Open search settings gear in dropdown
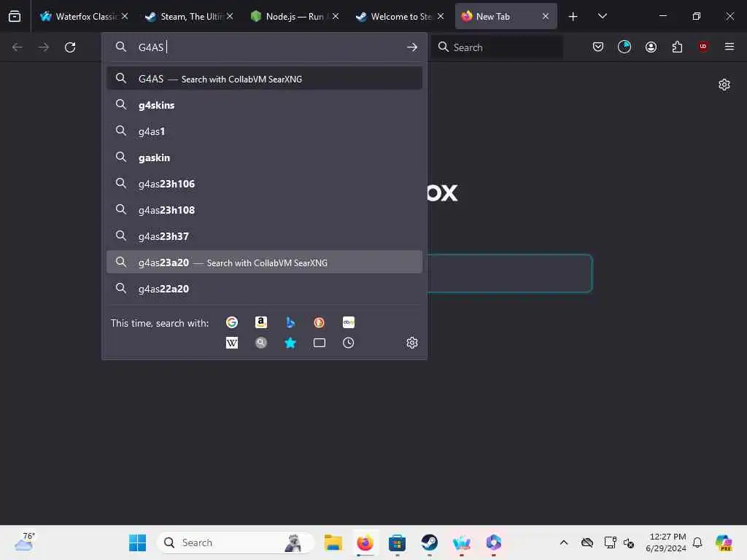The image size is (747, 560). [412, 343]
